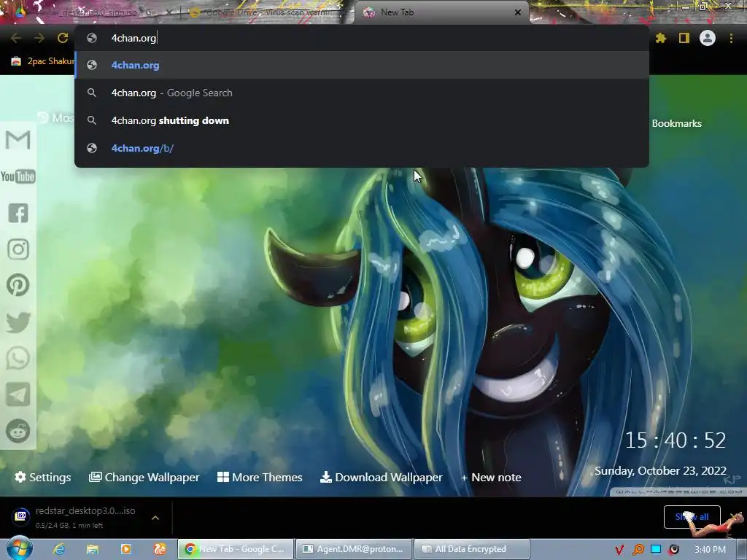Click the magnifier icon in system tray
Viewport: 747px width, 560px height.
coord(638,550)
